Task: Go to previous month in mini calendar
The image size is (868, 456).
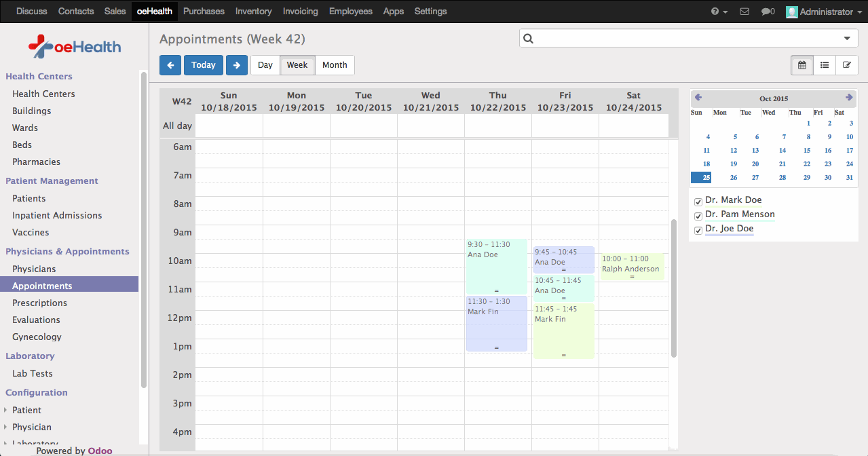Action: [x=698, y=98]
